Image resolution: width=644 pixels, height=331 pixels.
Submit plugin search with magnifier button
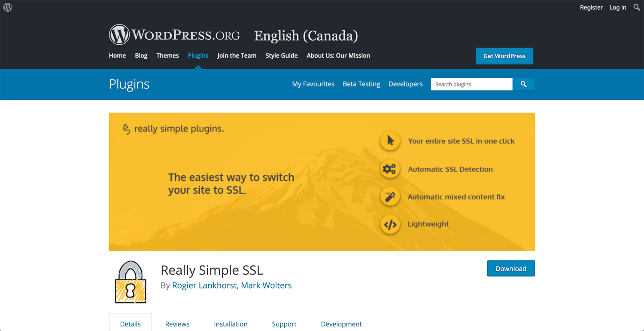[x=523, y=84]
